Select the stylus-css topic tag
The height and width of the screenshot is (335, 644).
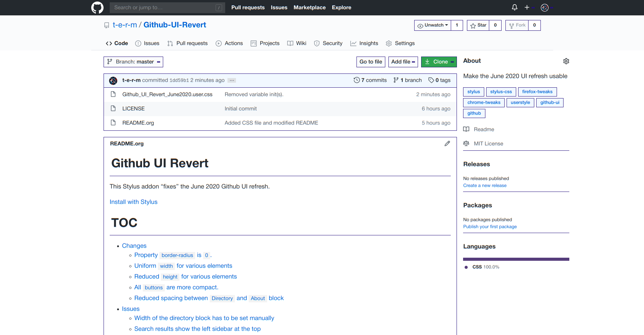click(501, 92)
